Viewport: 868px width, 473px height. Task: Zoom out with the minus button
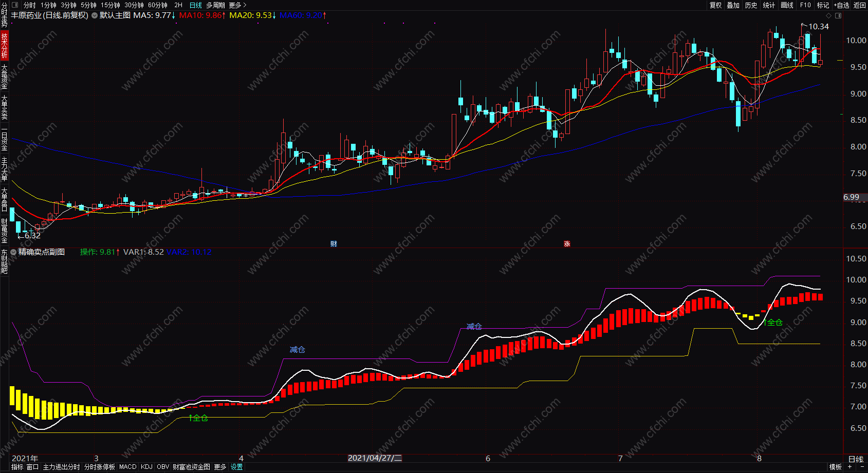(862, 467)
